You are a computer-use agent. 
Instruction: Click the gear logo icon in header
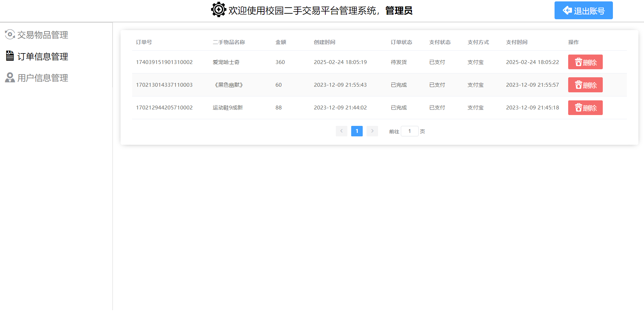point(219,9)
